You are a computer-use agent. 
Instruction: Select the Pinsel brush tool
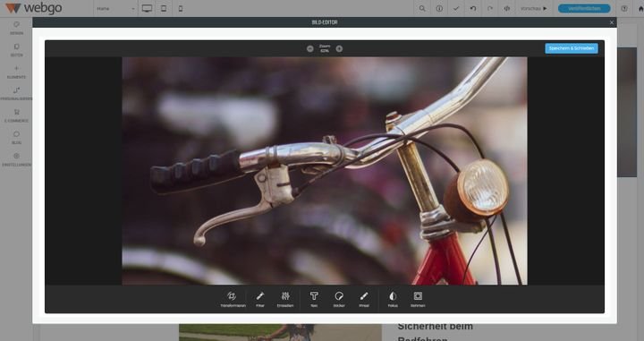(x=364, y=300)
